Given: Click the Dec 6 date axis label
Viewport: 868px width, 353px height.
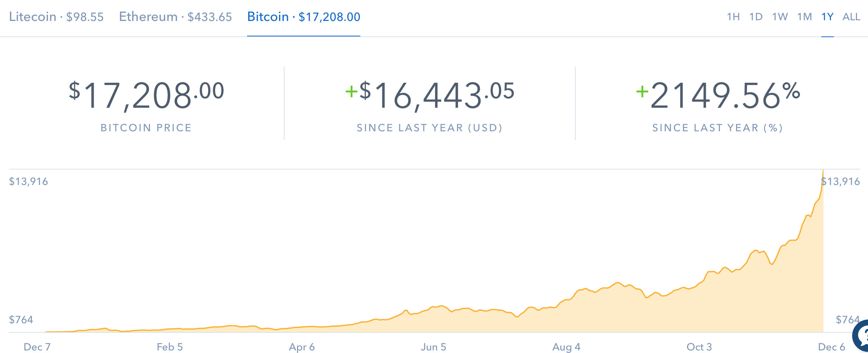Looking at the screenshot, I should tap(832, 347).
